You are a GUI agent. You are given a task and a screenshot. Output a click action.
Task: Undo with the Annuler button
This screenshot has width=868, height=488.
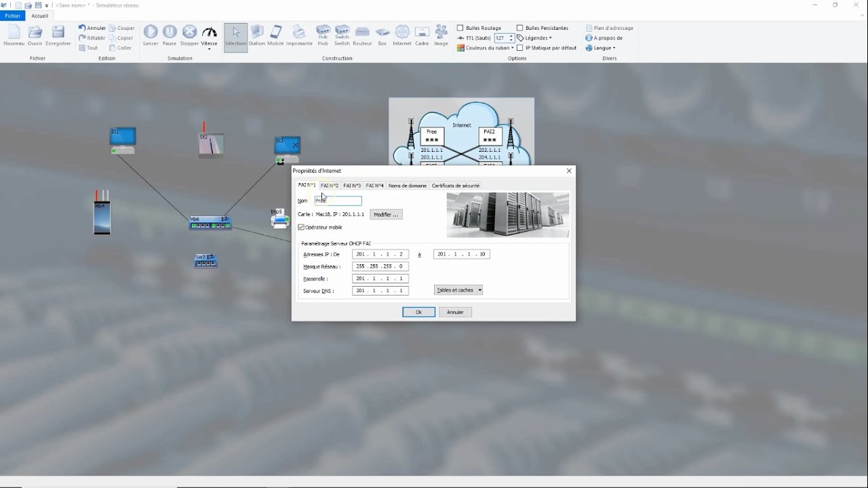(92, 28)
